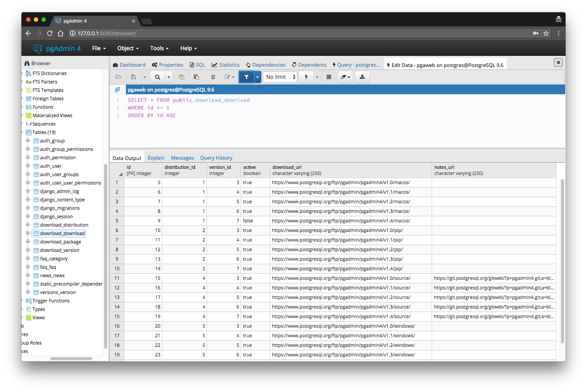Run the query with lightning bolt button
This screenshot has height=392, width=587.
point(306,77)
